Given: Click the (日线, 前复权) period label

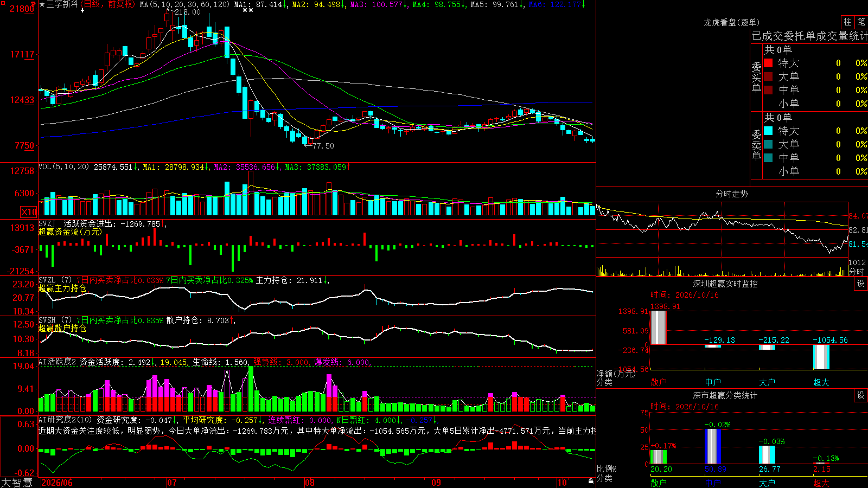Looking at the screenshot, I should [108, 4].
